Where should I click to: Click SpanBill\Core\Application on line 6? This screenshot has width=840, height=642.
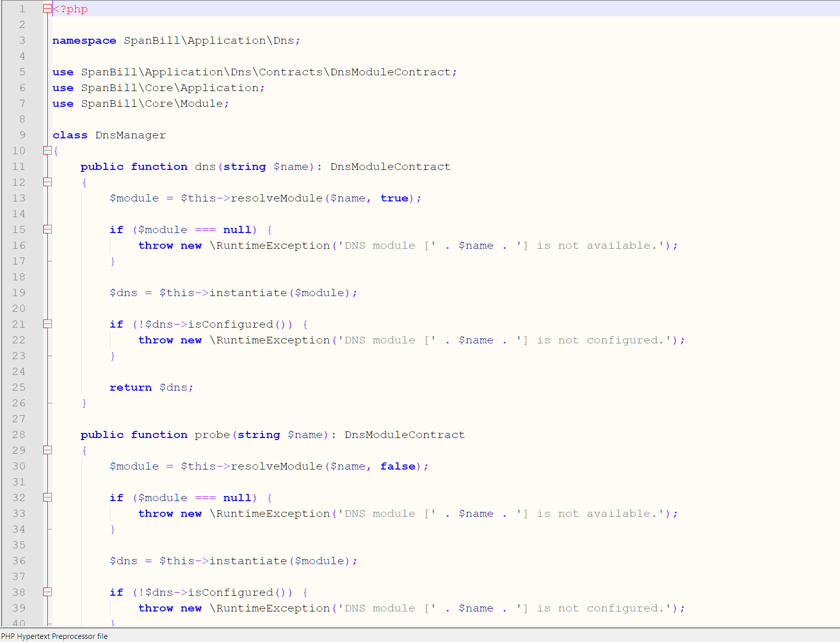click(170, 88)
